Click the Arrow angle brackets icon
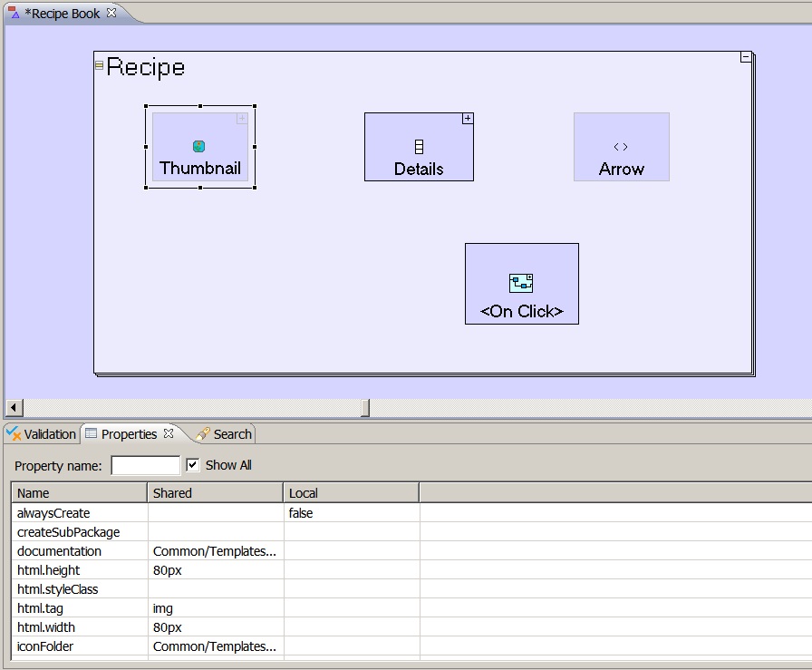 coord(621,147)
